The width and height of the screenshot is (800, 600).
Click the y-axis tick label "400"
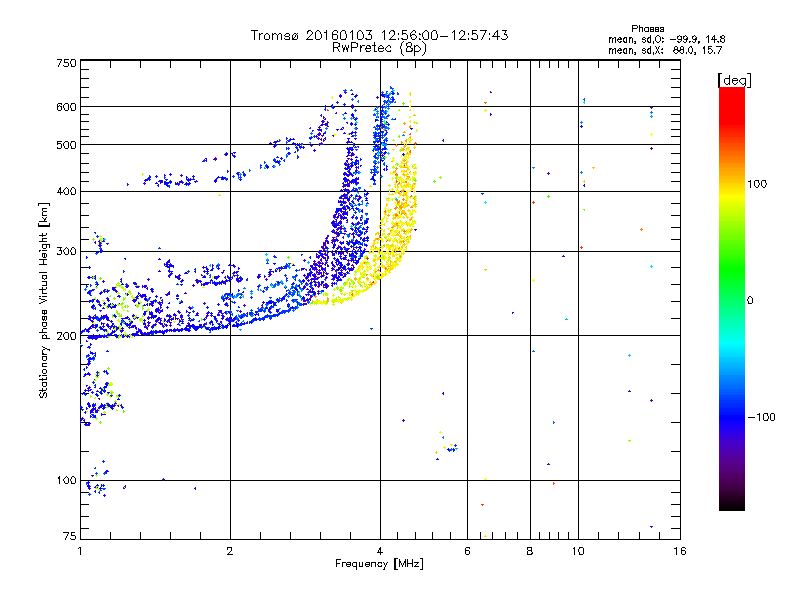point(66,192)
